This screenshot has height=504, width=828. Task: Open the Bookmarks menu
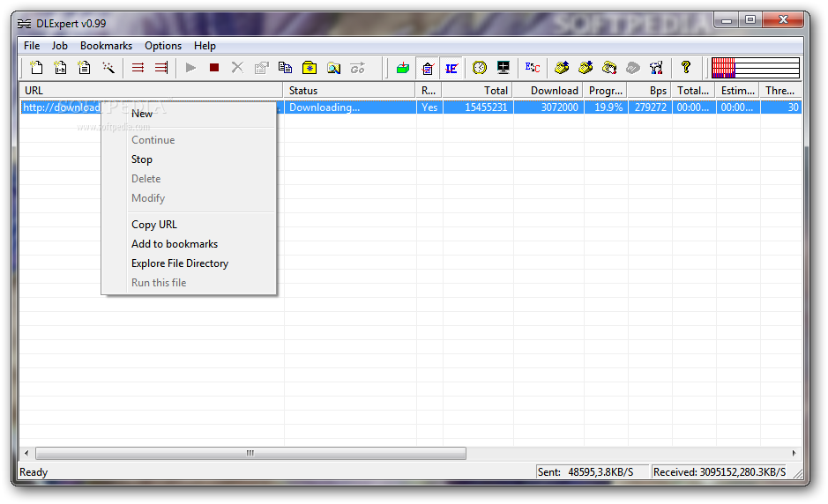[106, 46]
